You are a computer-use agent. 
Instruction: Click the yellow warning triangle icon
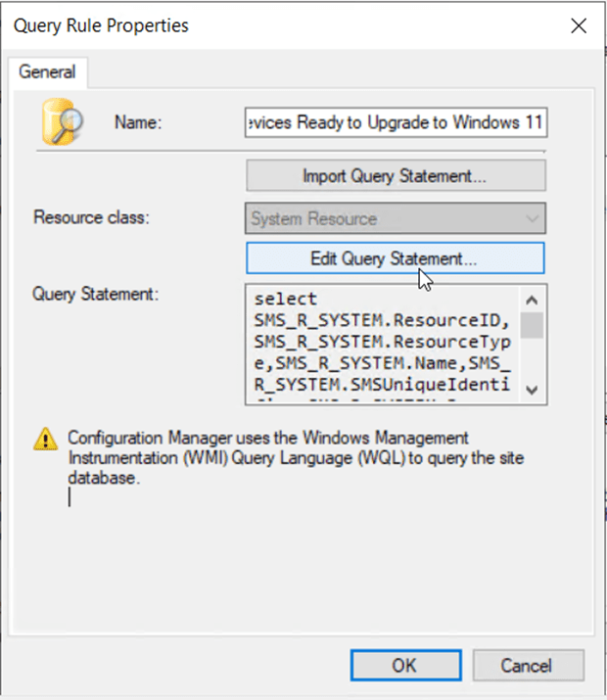coord(46,441)
